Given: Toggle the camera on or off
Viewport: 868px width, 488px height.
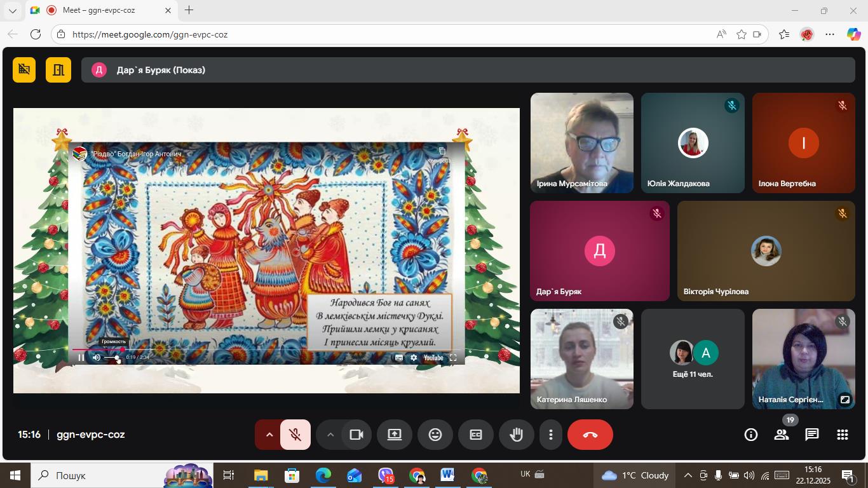Looking at the screenshot, I should pos(356,435).
